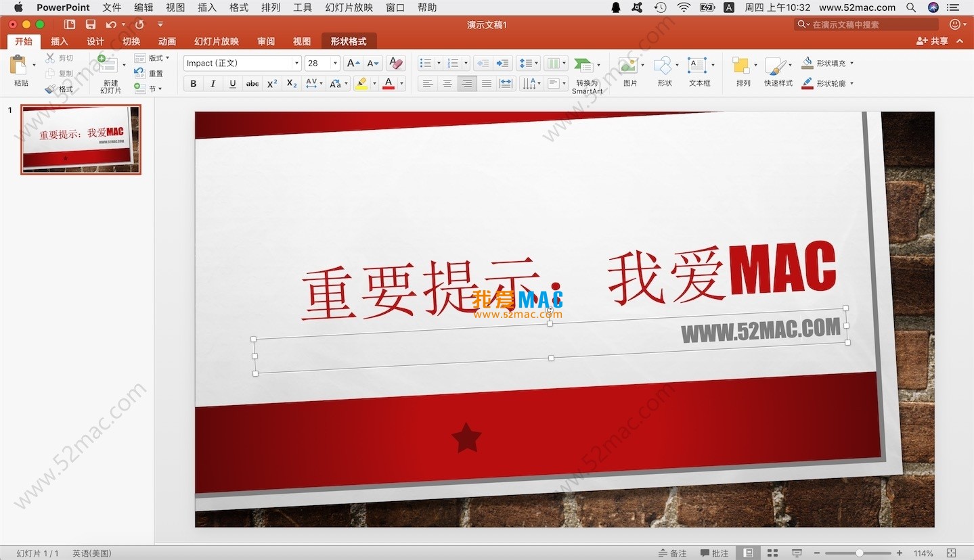
Task: Click the distribute text alignment icon
Action: pos(506,84)
